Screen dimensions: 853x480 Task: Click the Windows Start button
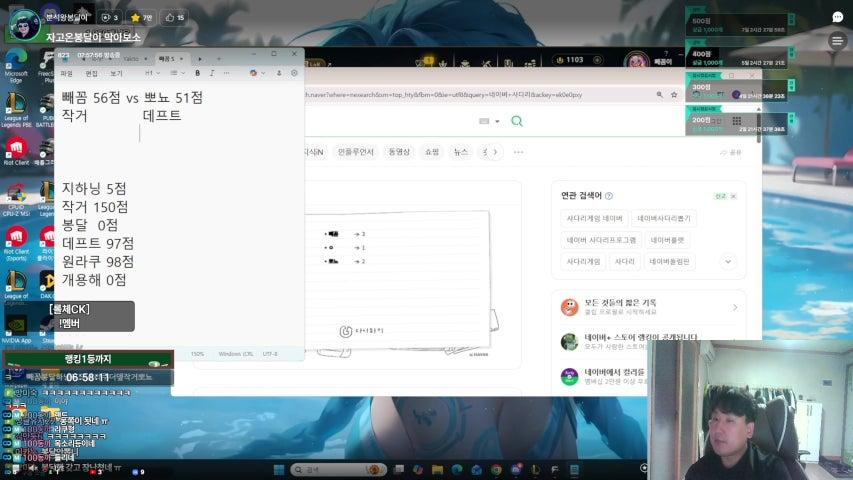point(279,470)
